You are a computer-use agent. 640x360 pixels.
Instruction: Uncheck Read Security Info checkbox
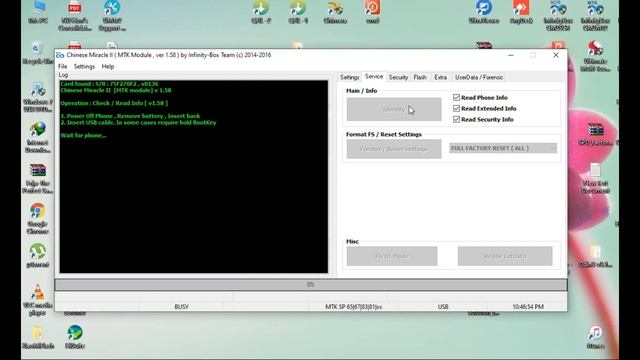[x=456, y=120]
